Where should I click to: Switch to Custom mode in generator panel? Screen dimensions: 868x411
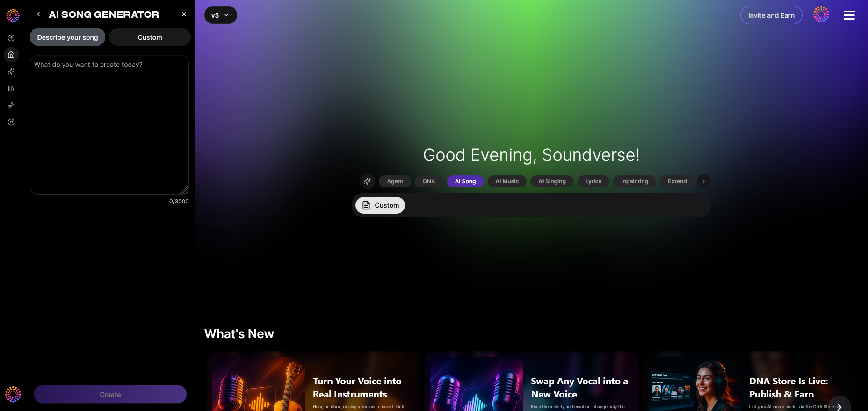(x=150, y=37)
